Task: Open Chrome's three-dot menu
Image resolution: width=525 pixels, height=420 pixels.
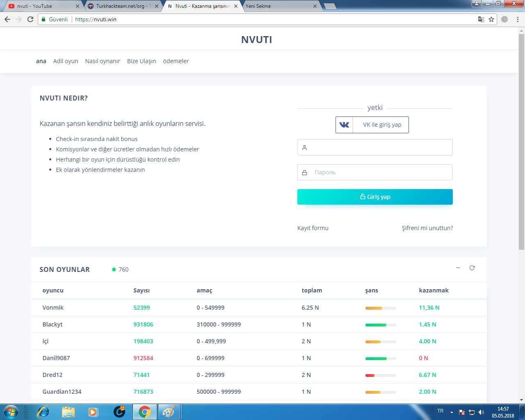Action: [x=518, y=19]
